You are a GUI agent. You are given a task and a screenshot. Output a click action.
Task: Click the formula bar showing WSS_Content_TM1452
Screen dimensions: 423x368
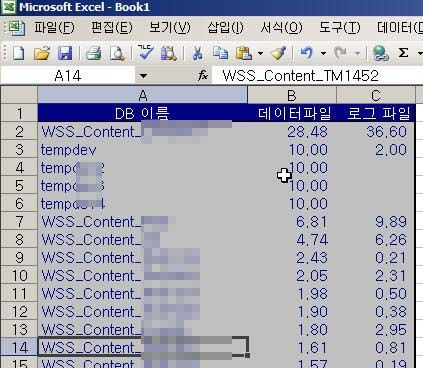coord(317,76)
